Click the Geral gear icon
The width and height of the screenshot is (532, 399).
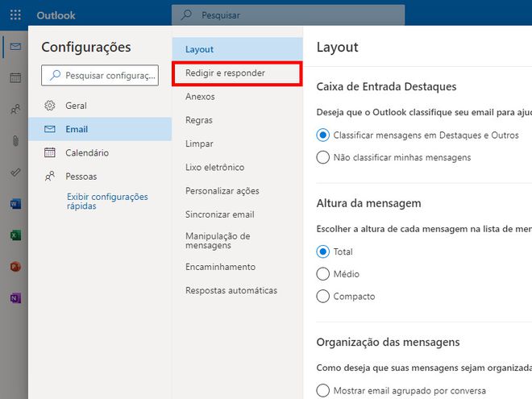coord(50,106)
